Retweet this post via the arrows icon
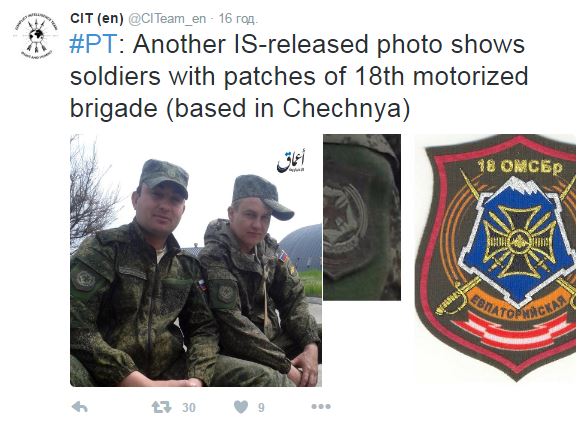Image resolution: width=587 pixels, height=428 pixels. point(161,407)
